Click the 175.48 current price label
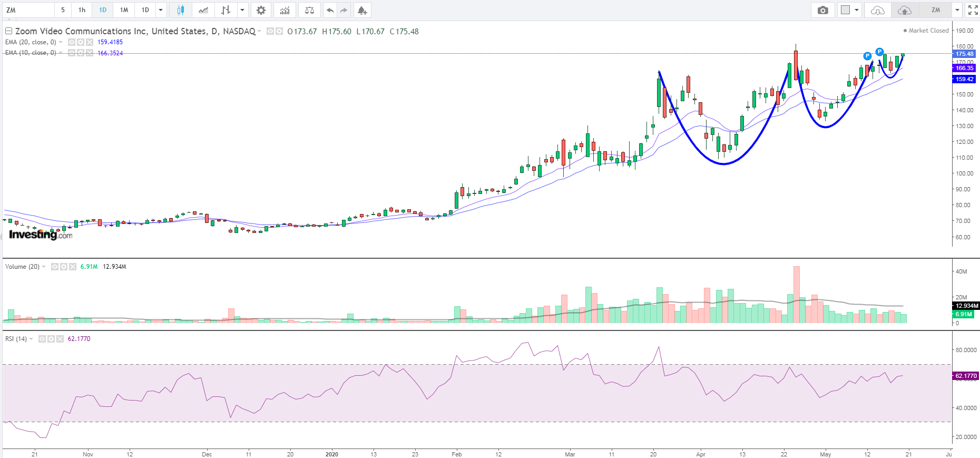This screenshot has height=458, width=980. pyautogui.click(x=964, y=54)
